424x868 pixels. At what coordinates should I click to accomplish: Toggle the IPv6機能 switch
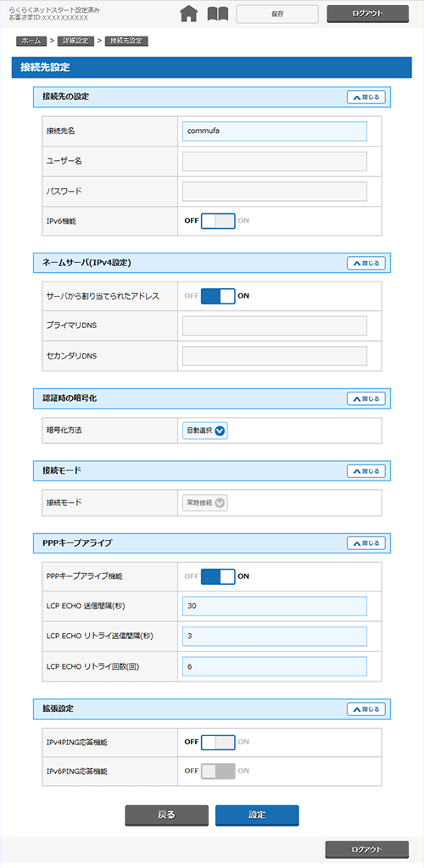click(x=218, y=221)
